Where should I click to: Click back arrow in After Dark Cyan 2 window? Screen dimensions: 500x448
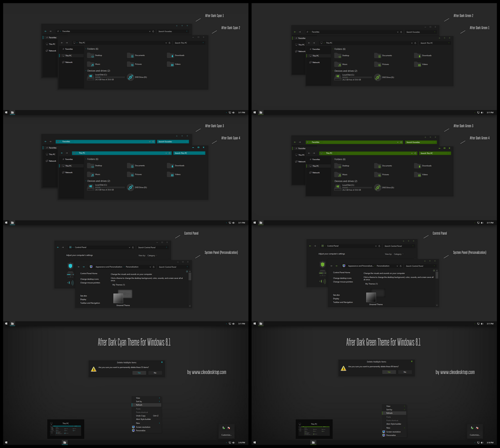click(x=62, y=43)
